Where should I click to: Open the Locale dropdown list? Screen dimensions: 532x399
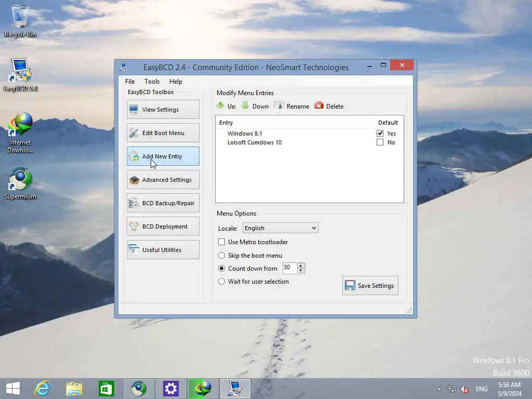tap(280, 228)
